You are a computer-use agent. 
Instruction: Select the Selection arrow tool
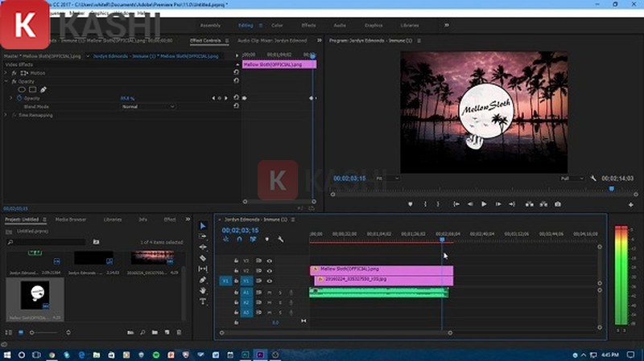[203, 226]
